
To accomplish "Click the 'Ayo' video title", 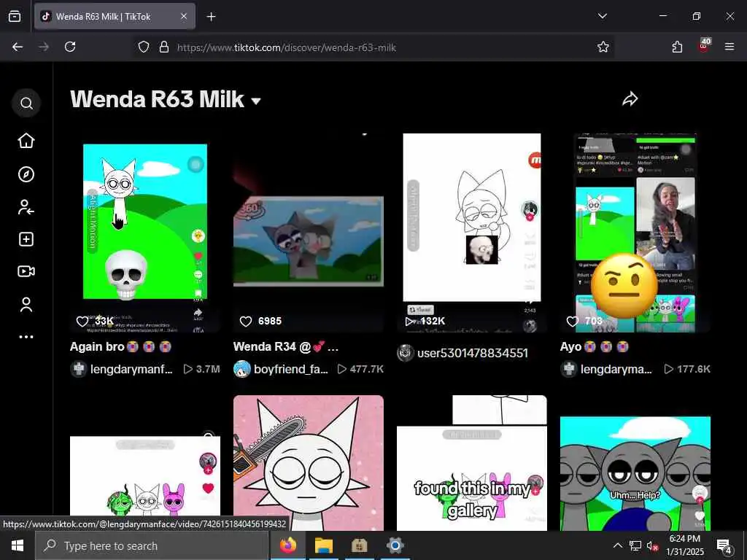I will [x=595, y=346].
